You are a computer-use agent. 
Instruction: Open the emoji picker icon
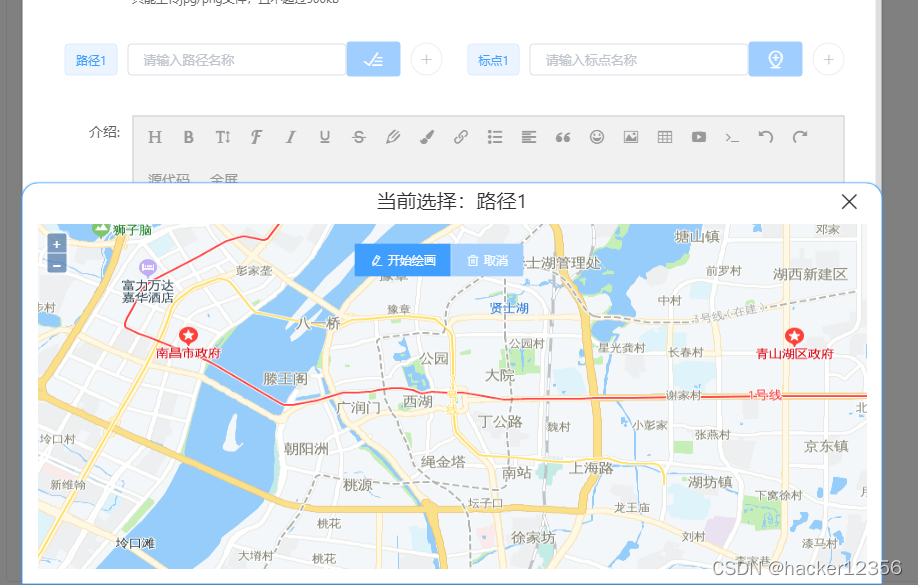596,137
